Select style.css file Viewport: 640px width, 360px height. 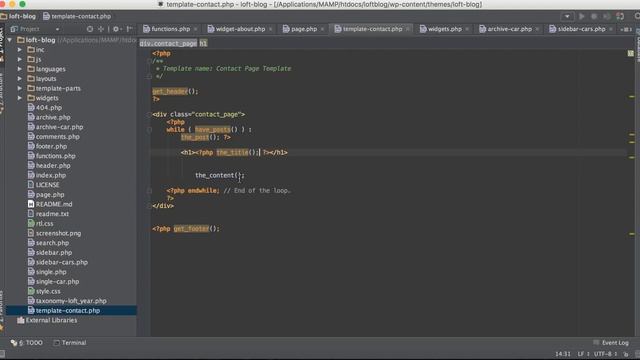(x=48, y=291)
